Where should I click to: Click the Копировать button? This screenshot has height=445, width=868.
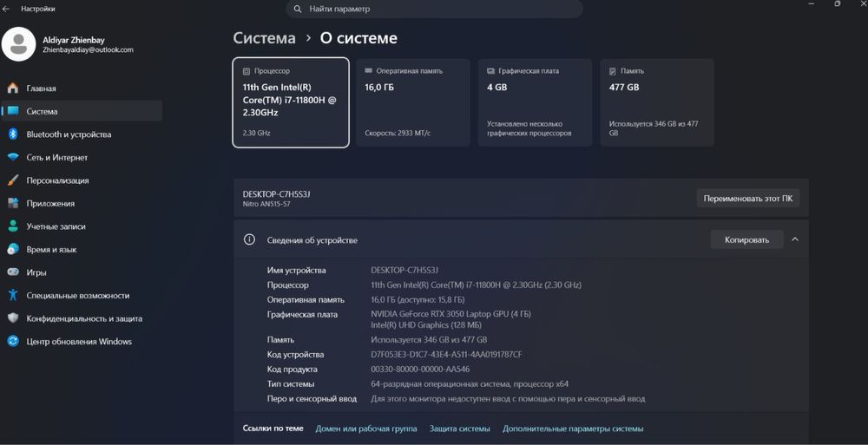pos(746,239)
